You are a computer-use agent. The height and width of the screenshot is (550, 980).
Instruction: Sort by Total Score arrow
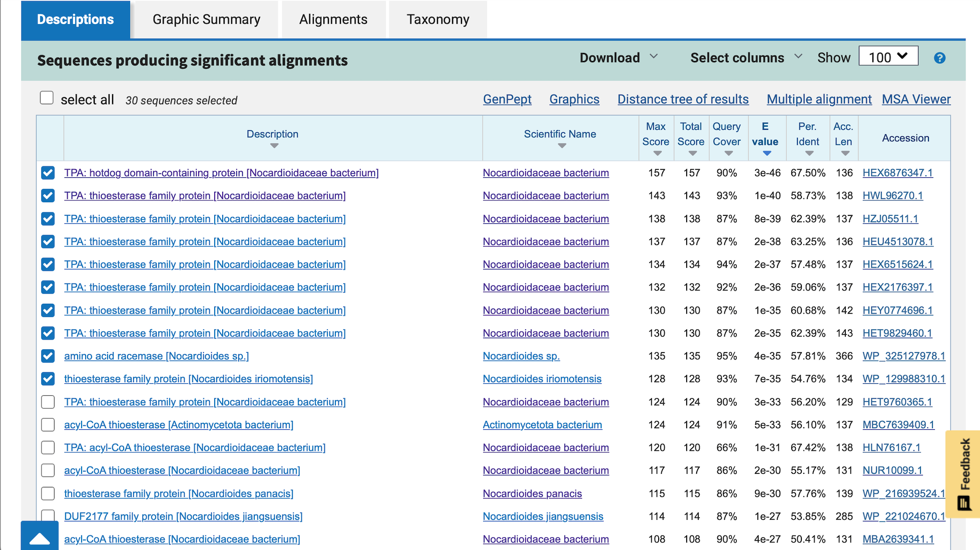[692, 153]
